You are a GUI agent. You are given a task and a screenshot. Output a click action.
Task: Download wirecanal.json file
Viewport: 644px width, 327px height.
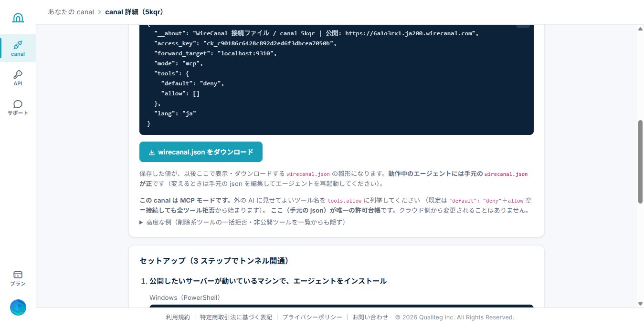[201, 152]
